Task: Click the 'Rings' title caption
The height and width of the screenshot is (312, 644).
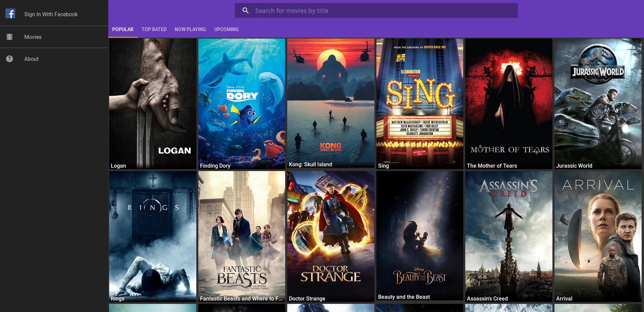Action: pyautogui.click(x=118, y=298)
